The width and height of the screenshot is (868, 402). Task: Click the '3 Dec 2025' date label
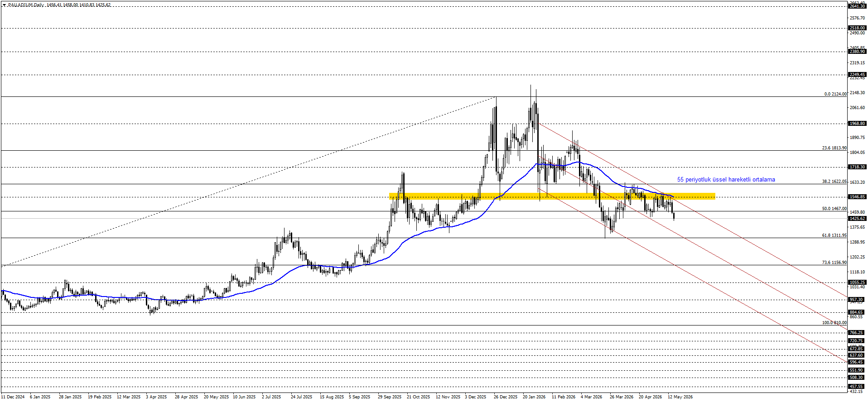(476, 397)
